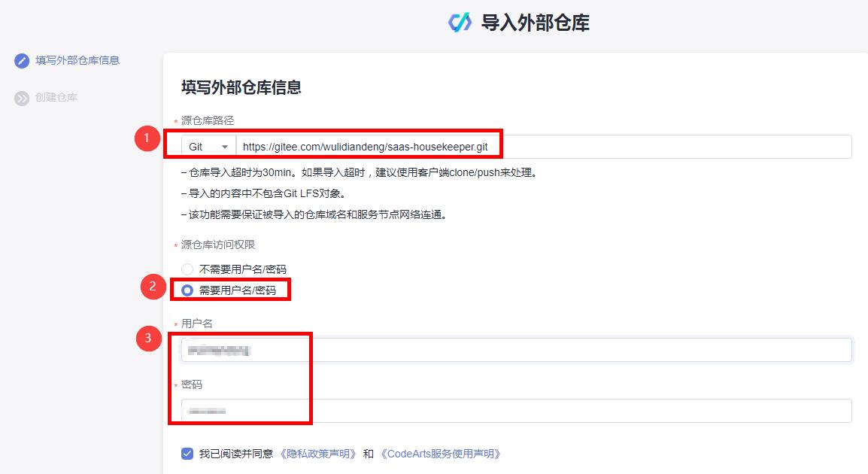Expand the repository type combo box
Image resolution: width=868 pixels, height=474 pixels.
click(206, 146)
